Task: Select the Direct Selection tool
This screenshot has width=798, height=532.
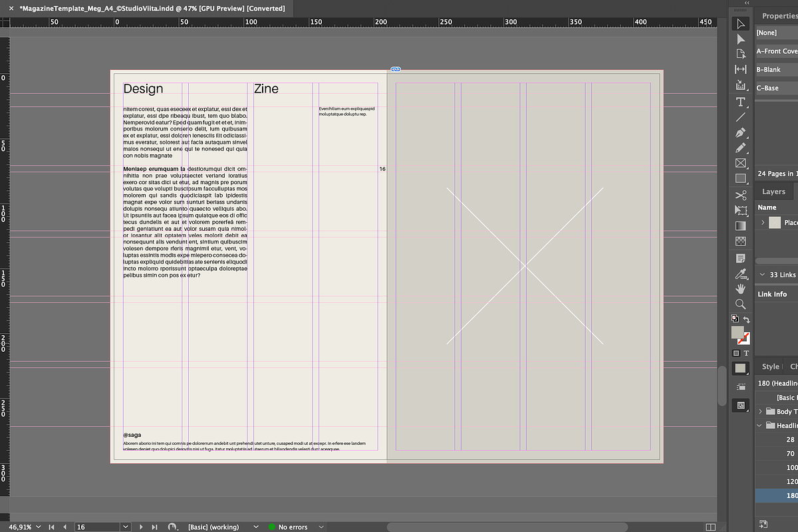Action: pyautogui.click(x=740, y=39)
